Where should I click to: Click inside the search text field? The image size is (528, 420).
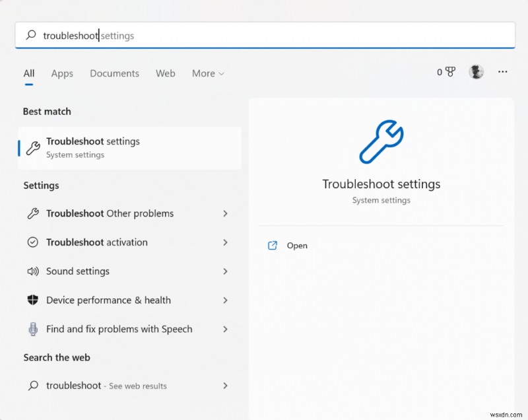coord(264,36)
